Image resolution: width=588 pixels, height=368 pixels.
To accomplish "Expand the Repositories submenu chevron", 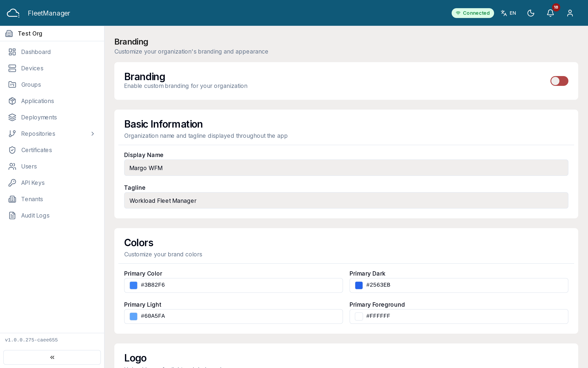I will (92, 134).
